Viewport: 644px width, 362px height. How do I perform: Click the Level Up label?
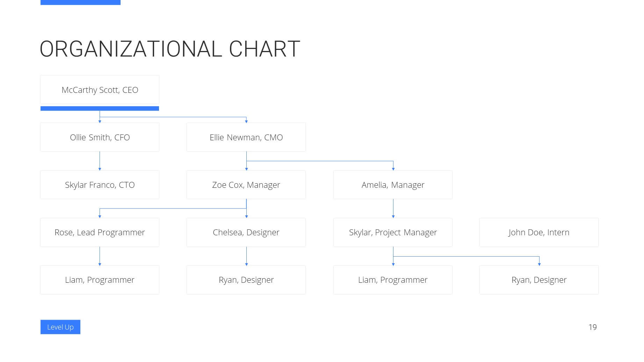pos(60,327)
